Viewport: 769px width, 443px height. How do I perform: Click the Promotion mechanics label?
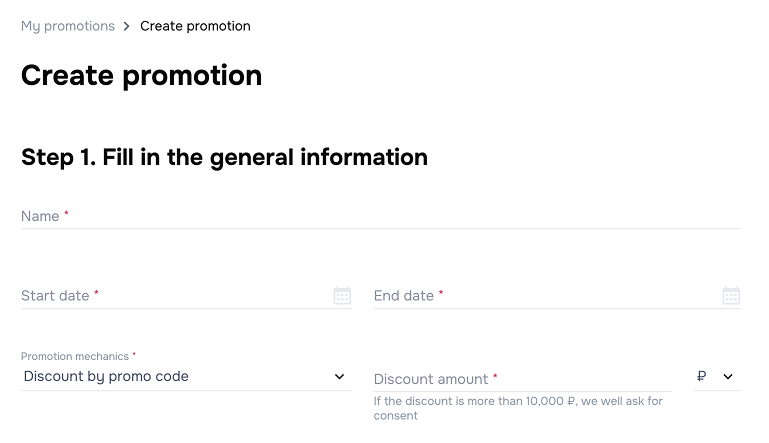[x=75, y=356]
